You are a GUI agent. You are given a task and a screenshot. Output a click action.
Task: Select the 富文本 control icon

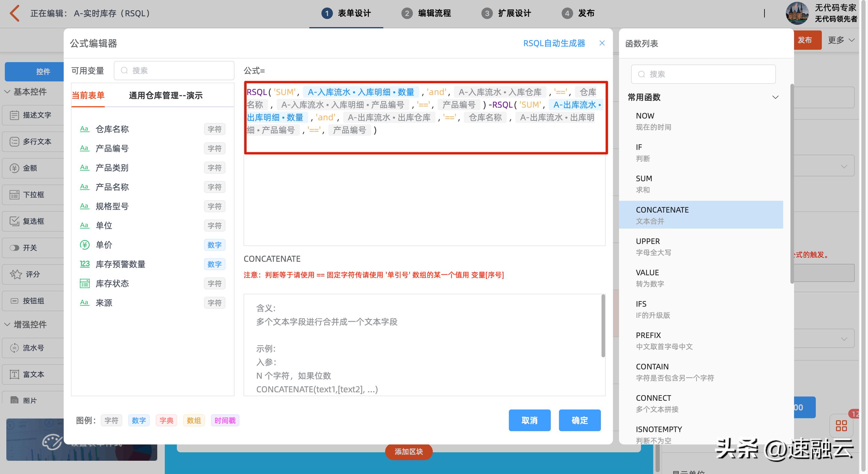point(14,374)
